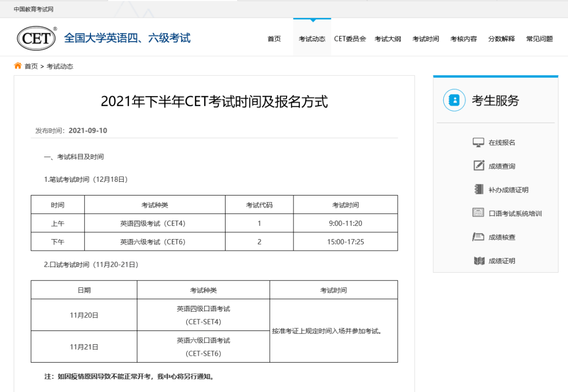
Task: Click the 考生服务 blue circle icon
Action: [x=454, y=100]
